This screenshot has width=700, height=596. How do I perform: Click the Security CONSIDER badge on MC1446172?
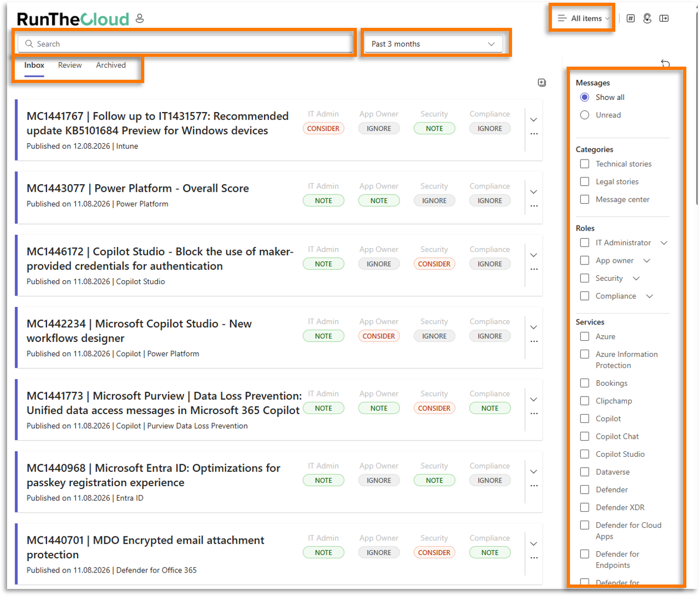click(x=434, y=264)
